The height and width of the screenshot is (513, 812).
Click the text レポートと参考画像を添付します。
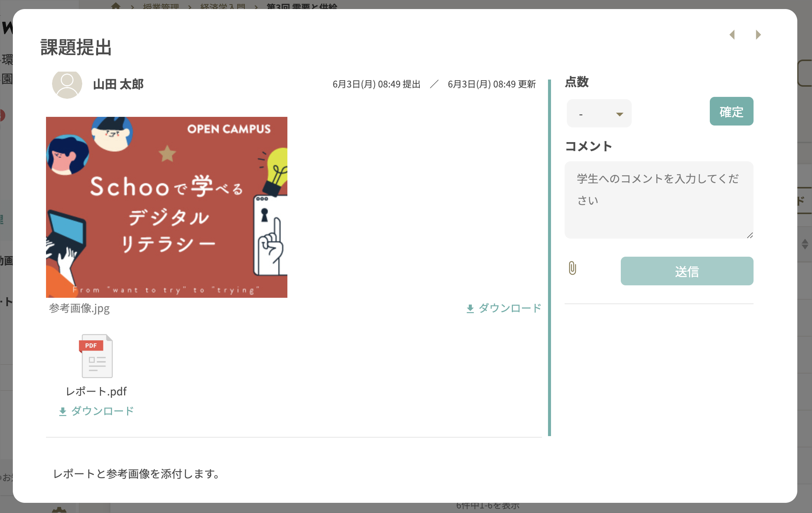(x=137, y=474)
